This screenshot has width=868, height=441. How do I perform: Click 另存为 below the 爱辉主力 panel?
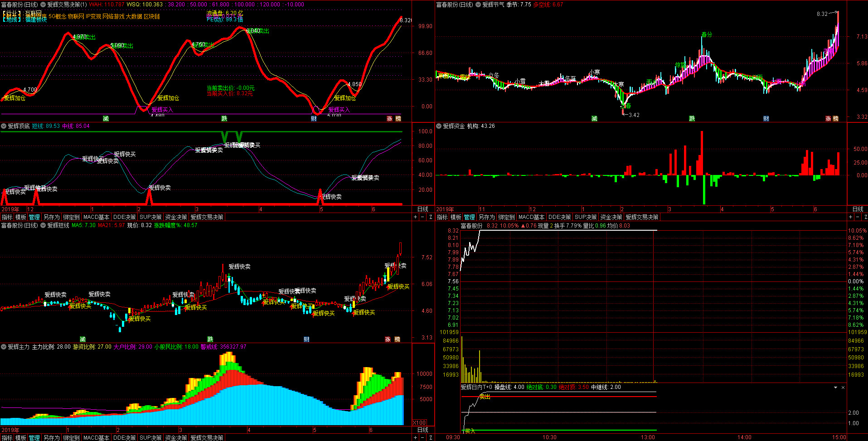(x=51, y=438)
